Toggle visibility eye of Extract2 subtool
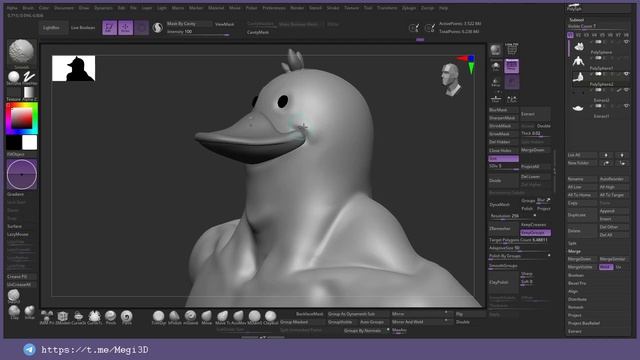Viewport: 640px width, 360px height. pyautogui.click(x=626, y=90)
